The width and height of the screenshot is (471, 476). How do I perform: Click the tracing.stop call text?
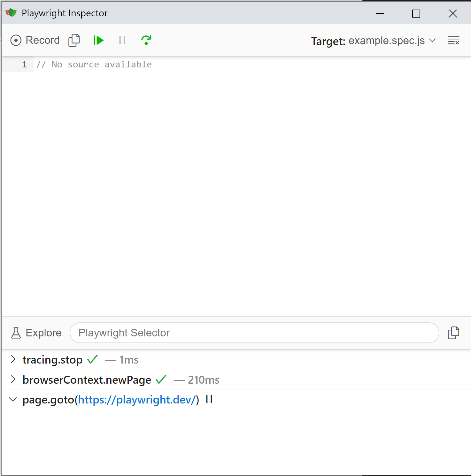click(52, 360)
